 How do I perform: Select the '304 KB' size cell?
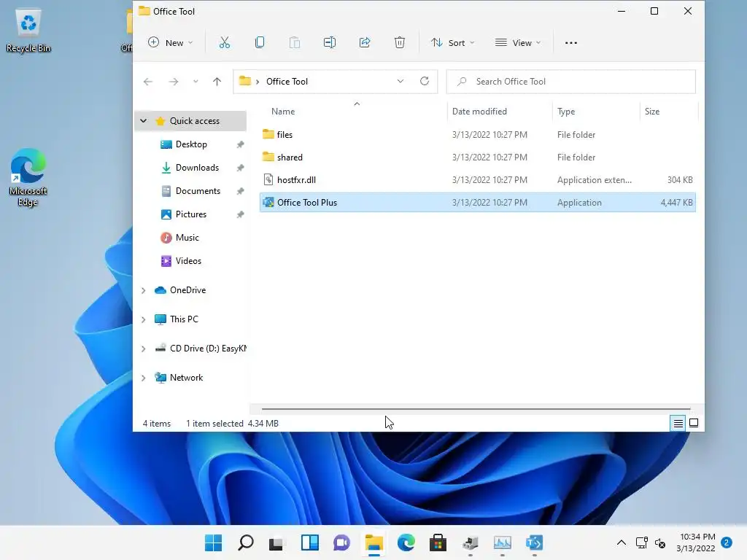click(680, 180)
